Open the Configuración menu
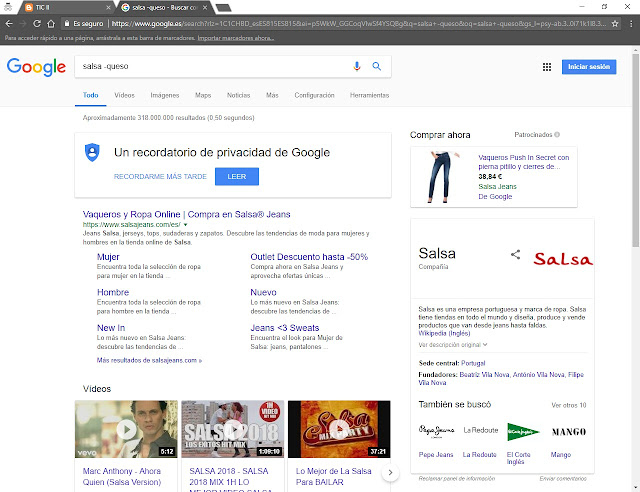This screenshot has height=492, width=640. point(314,95)
